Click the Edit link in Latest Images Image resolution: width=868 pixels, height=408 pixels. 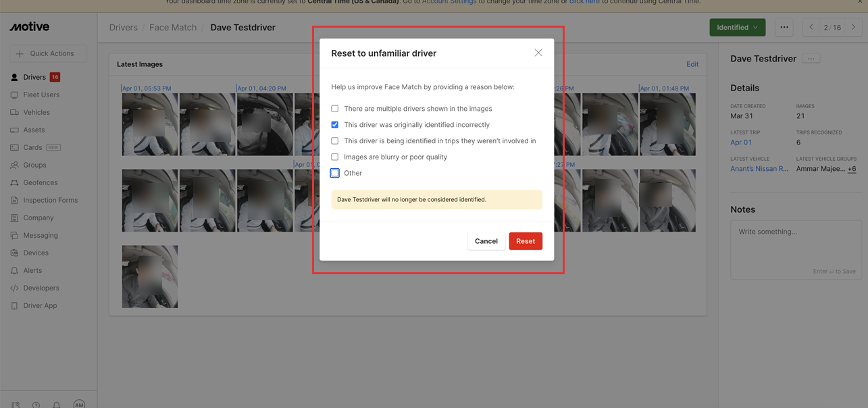(x=692, y=64)
